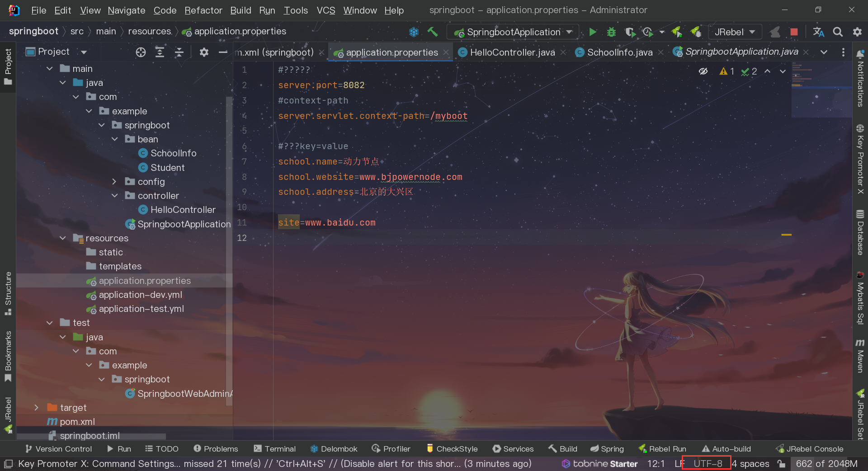Toggle reader mode eye icon in editor
Screen dimensions: 868x471
click(x=703, y=71)
